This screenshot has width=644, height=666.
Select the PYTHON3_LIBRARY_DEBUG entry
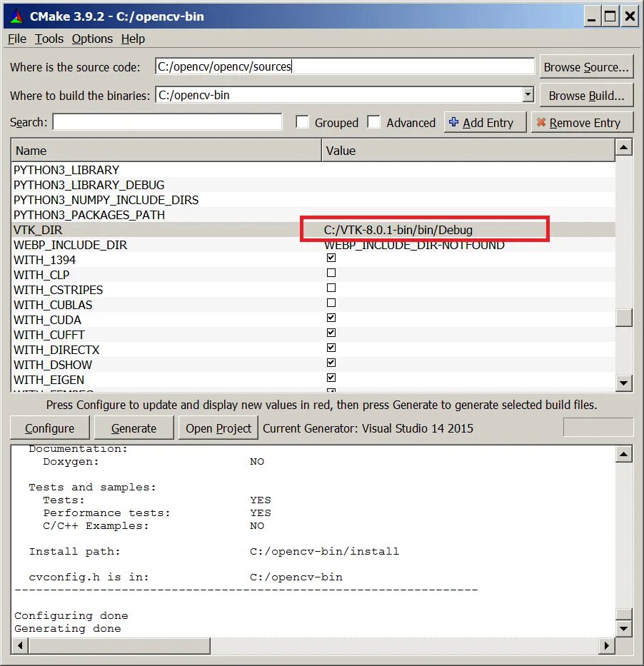tap(89, 185)
